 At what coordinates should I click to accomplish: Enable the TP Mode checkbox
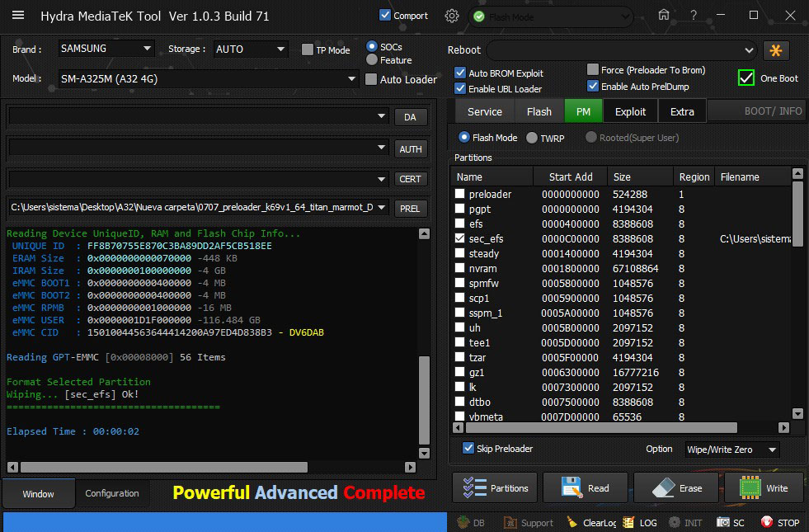coord(308,49)
